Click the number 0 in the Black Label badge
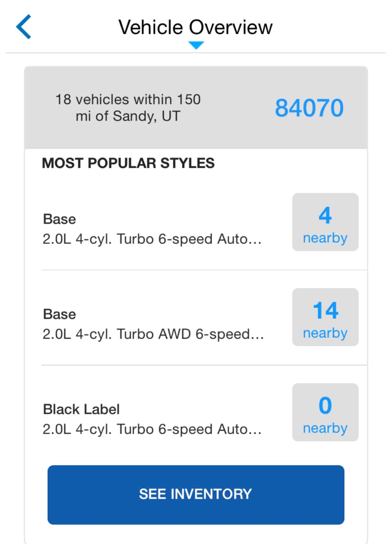This screenshot has width=392, height=550. (x=325, y=405)
